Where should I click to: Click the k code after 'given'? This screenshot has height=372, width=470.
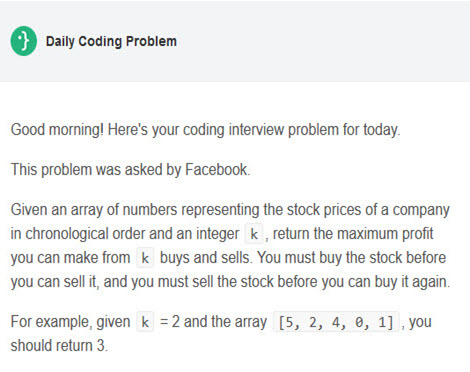(x=145, y=322)
